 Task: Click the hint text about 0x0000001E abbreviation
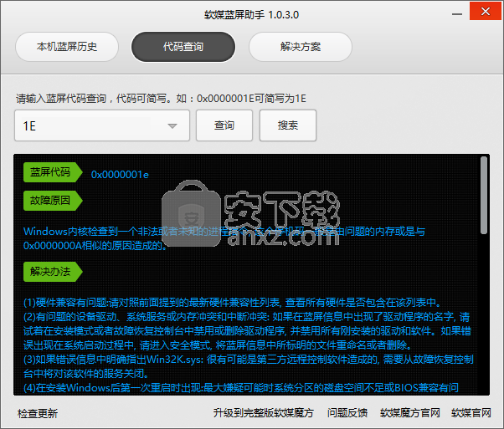pyautogui.click(x=161, y=98)
